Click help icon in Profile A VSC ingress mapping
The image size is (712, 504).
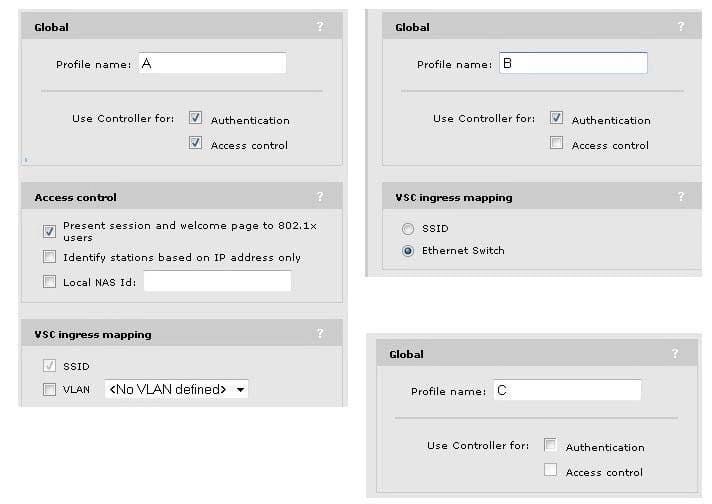click(x=320, y=334)
